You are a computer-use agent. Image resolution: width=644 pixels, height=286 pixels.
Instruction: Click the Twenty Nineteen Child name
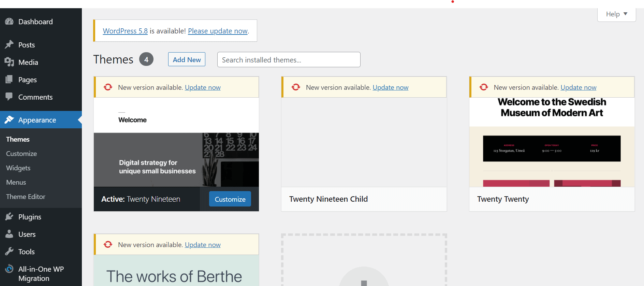328,199
